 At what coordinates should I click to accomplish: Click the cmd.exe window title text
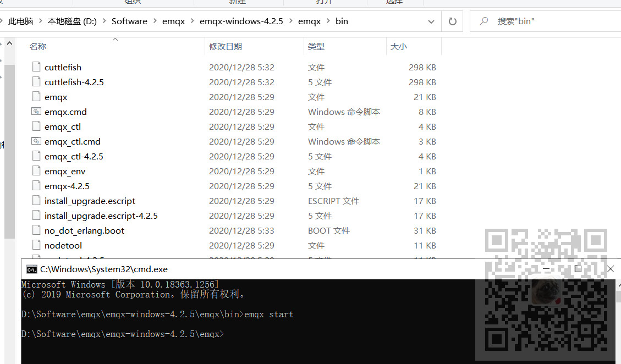104,269
